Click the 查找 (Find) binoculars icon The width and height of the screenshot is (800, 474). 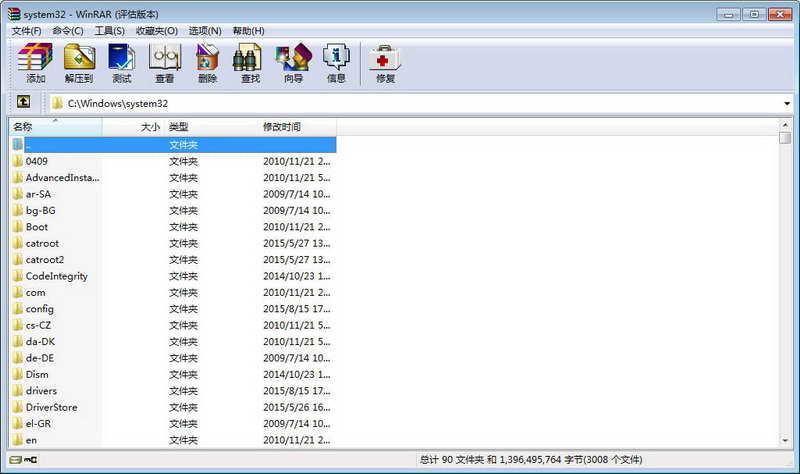[x=250, y=63]
